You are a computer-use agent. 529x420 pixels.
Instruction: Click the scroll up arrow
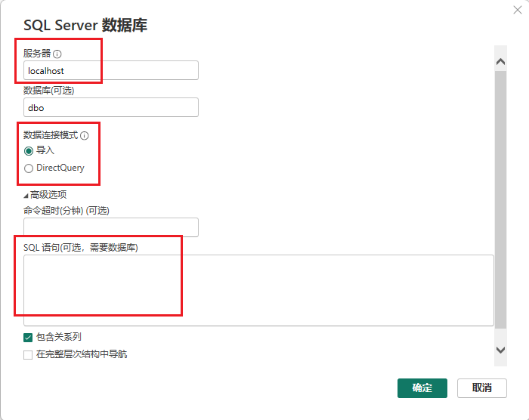[x=500, y=62]
